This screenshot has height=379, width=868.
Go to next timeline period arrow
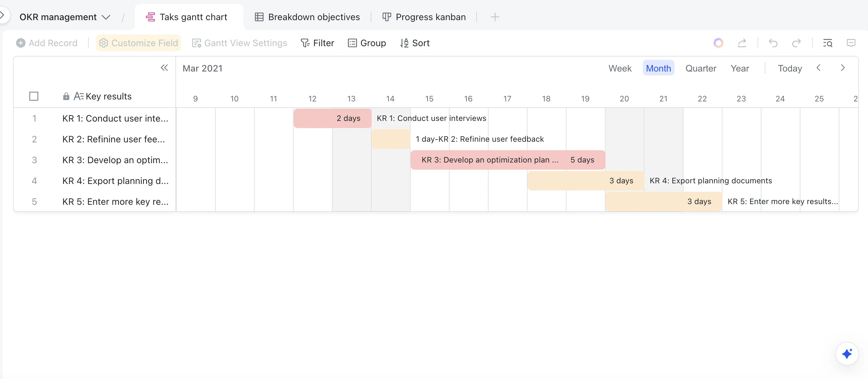click(x=842, y=68)
